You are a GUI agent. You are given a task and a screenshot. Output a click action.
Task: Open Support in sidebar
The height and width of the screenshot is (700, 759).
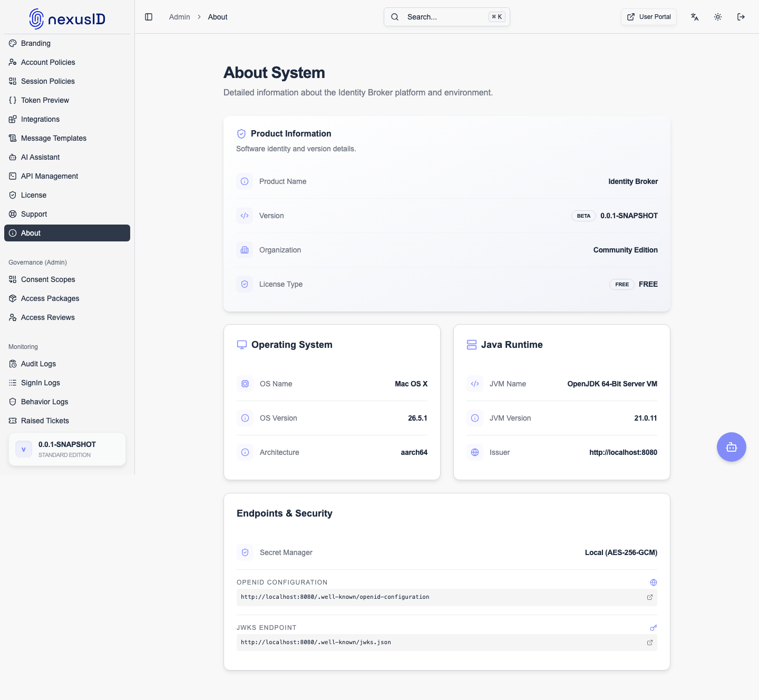click(67, 214)
